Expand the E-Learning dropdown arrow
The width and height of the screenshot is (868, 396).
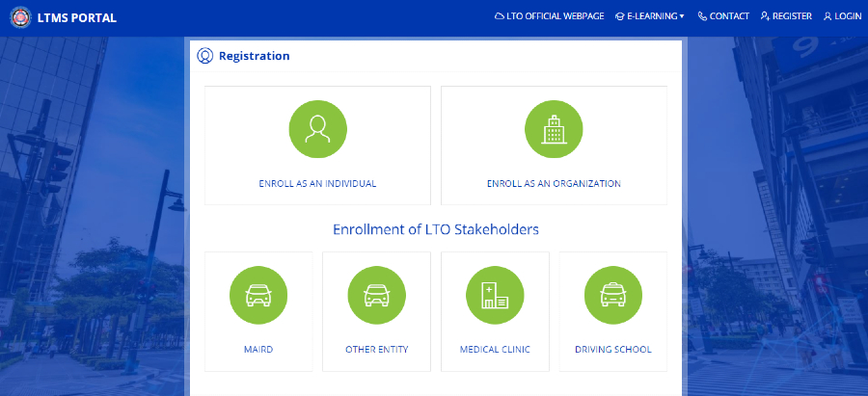(x=682, y=16)
